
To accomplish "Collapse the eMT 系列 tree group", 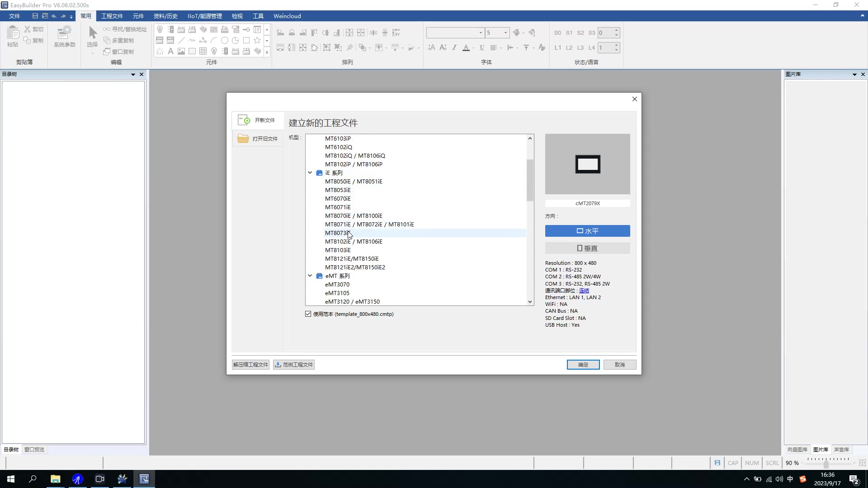I will point(310,276).
